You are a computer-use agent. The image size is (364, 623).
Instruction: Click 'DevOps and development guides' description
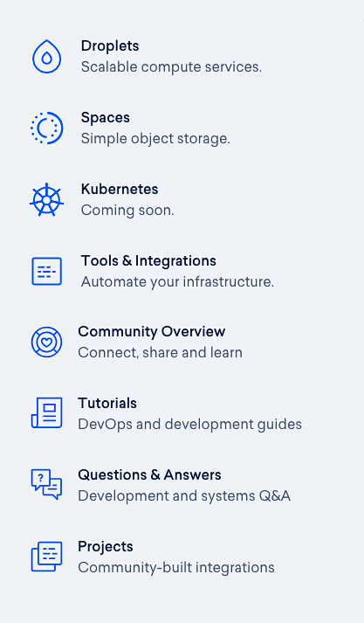[189, 425]
